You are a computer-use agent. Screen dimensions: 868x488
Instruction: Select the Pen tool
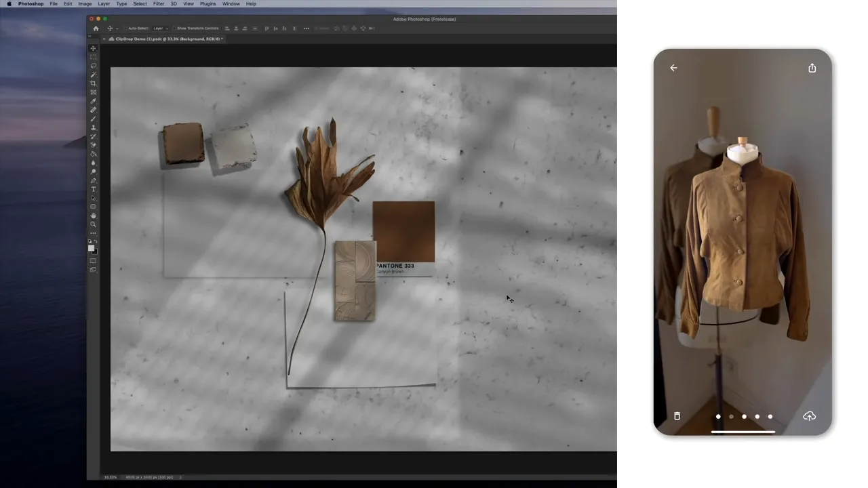point(93,180)
